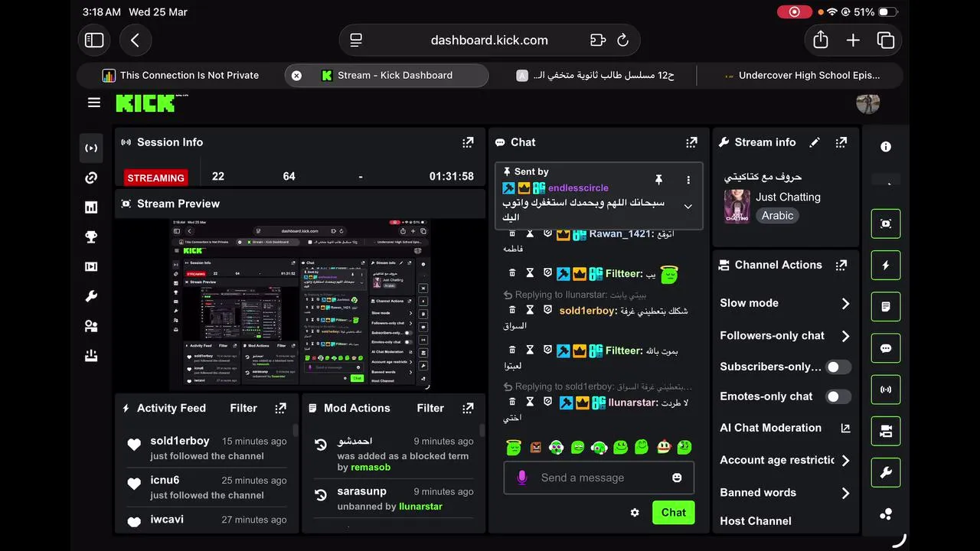Toggle the chat bubble widget in right bar
Image resolution: width=980 pixels, height=551 pixels.
click(x=886, y=348)
